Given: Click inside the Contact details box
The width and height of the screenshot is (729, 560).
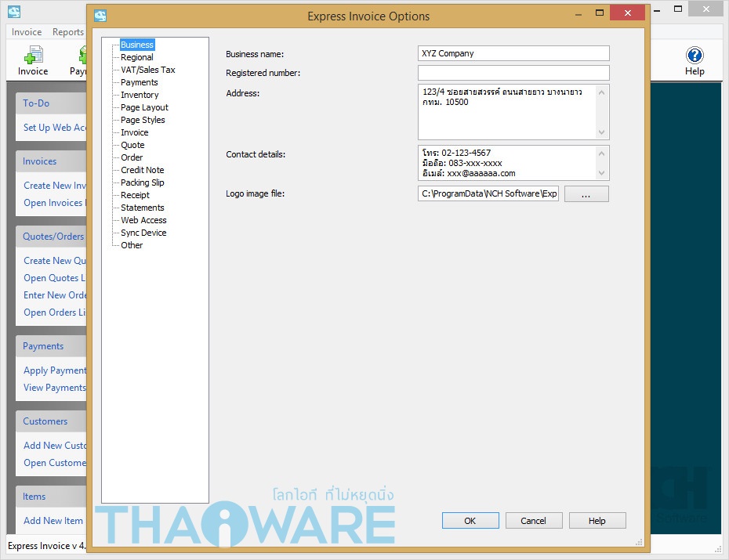Looking at the screenshot, I should (x=513, y=163).
